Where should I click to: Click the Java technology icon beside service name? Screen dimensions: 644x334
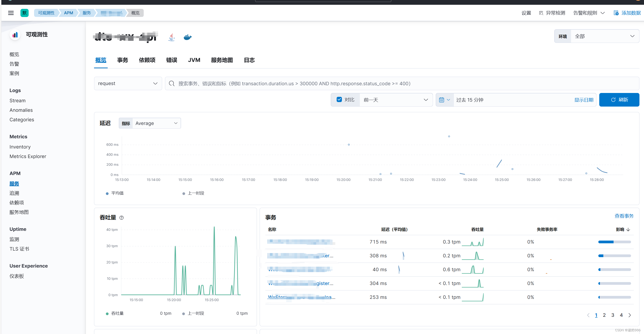[x=172, y=37]
